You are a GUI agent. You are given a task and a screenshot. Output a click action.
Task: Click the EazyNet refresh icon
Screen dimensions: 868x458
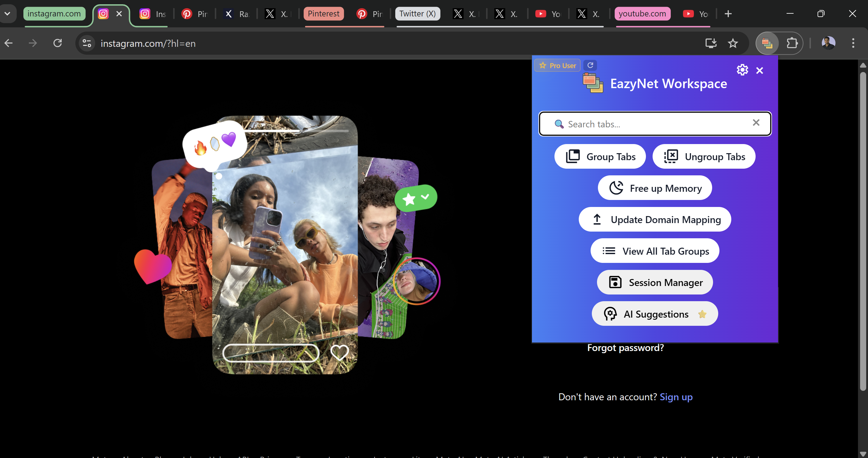coord(590,65)
